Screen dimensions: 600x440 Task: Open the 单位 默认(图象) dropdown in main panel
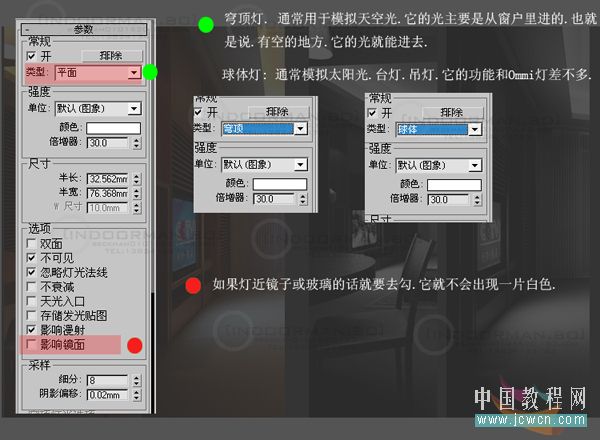coord(98,109)
